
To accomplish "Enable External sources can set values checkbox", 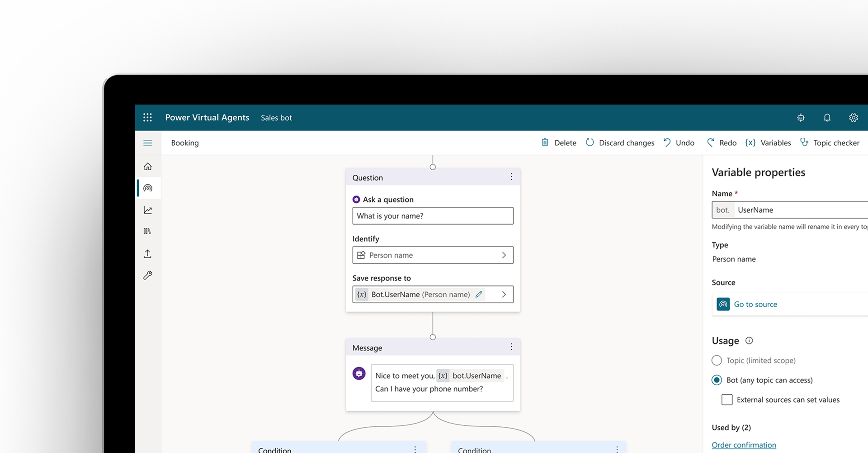I will (x=727, y=400).
